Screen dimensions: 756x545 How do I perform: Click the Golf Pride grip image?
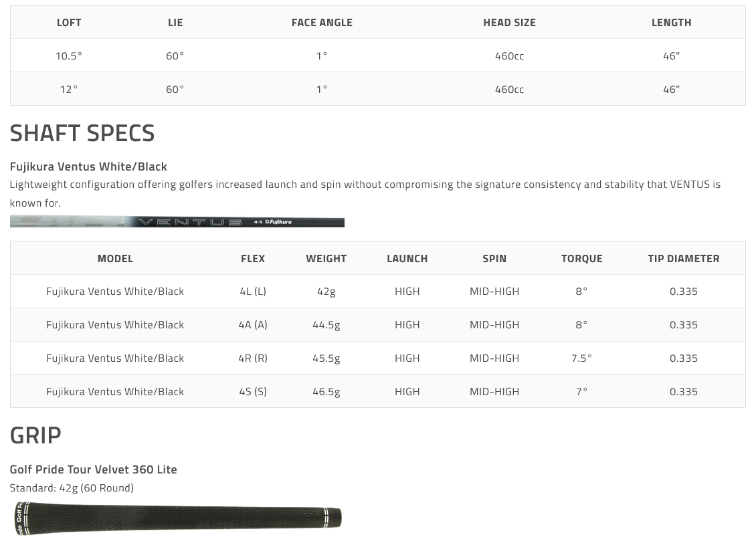click(x=177, y=518)
